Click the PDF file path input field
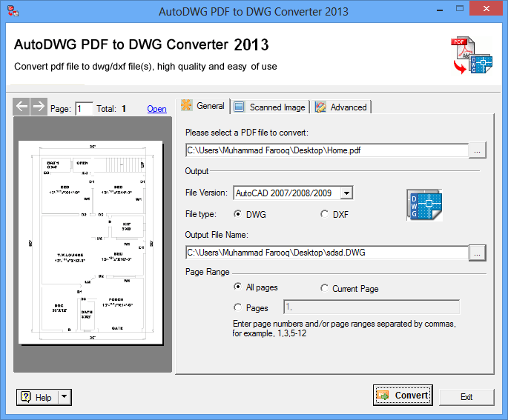Screen dimensions: 508x420 pyautogui.click(x=327, y=150)
